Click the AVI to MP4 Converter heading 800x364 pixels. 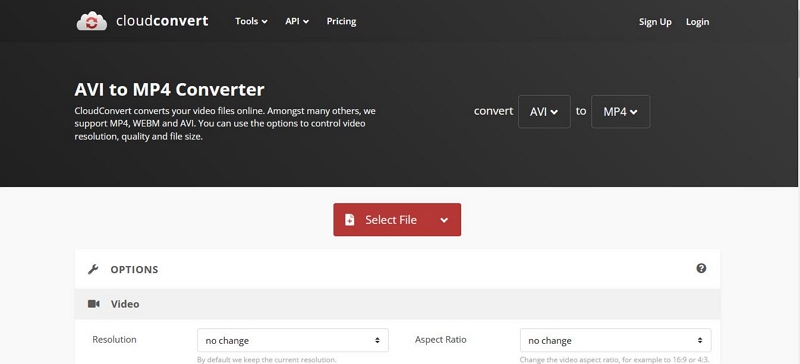click(169, 90)
